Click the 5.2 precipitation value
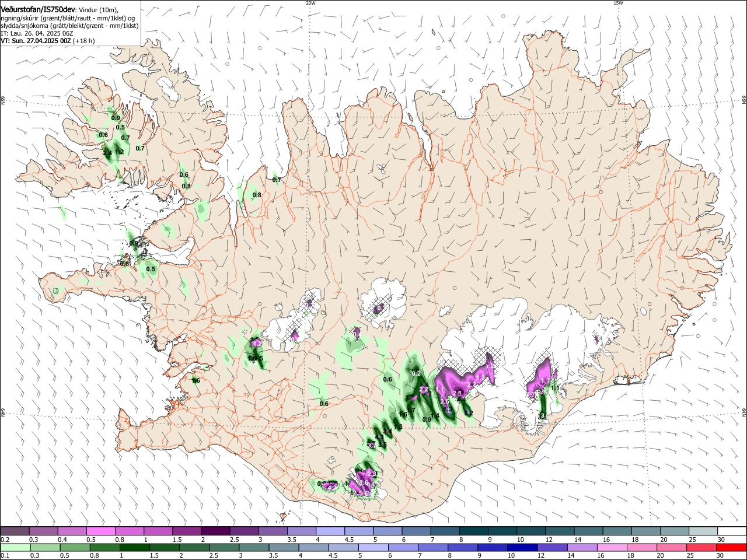Screen dimensions: 747x560 click(469, 413)
